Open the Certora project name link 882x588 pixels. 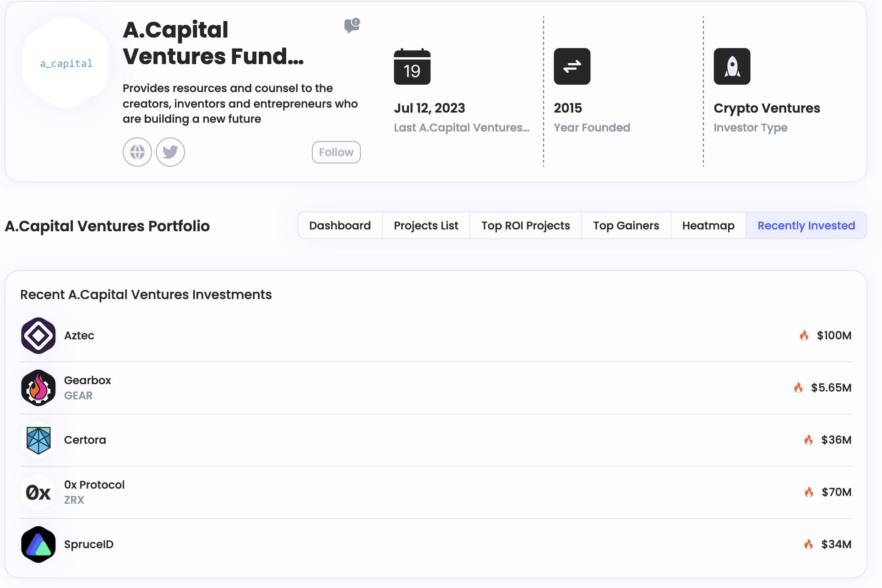85,440
